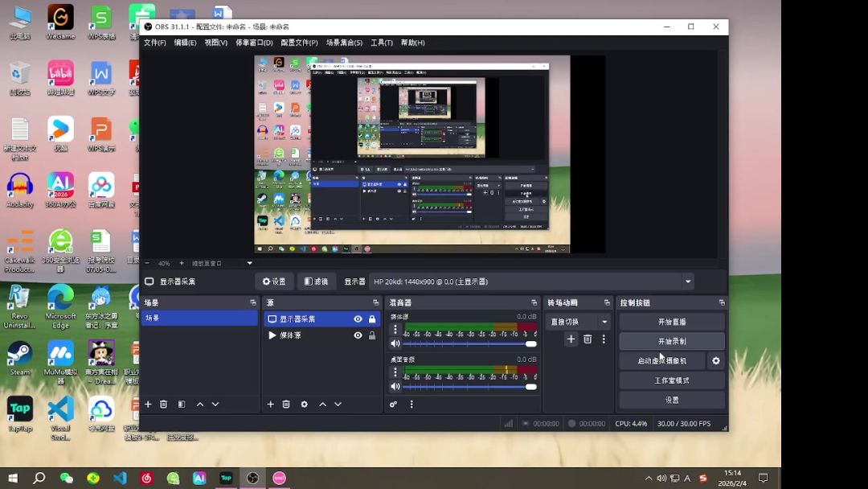Mute the 媒体源 speaker icon in the mixer
The width and height of the screenshot is (868, 489).
tap(395, 344)
